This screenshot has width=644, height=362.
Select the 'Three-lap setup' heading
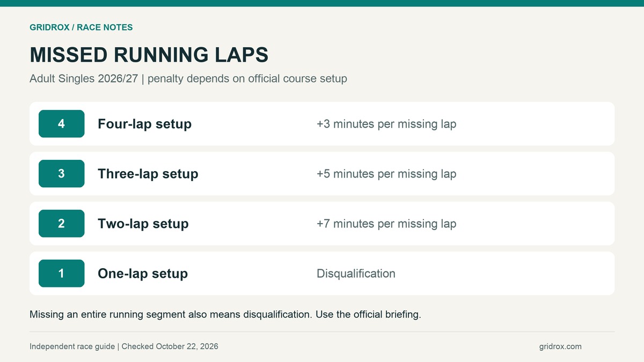148,174
